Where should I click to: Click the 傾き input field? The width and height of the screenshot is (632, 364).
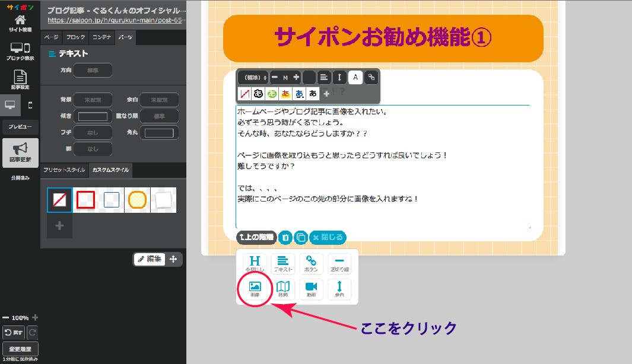point(93,116)
